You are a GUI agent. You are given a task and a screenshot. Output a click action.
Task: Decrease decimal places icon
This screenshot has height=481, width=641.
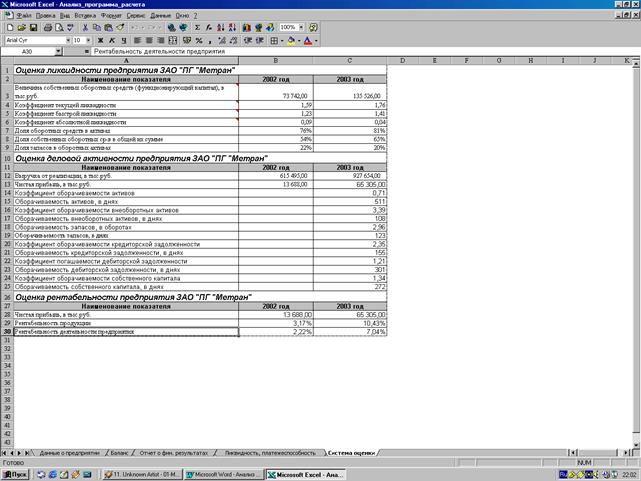click(233, 40)
